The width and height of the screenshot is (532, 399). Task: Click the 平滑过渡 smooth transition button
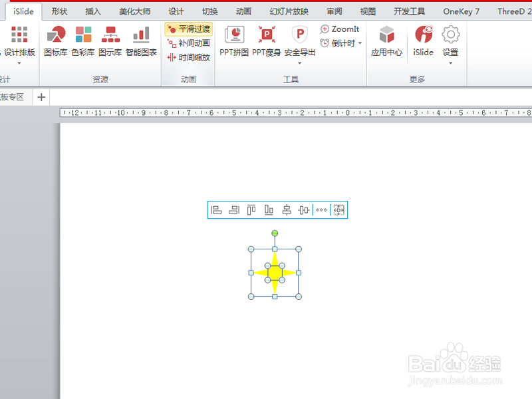click(x=189, y=29)
